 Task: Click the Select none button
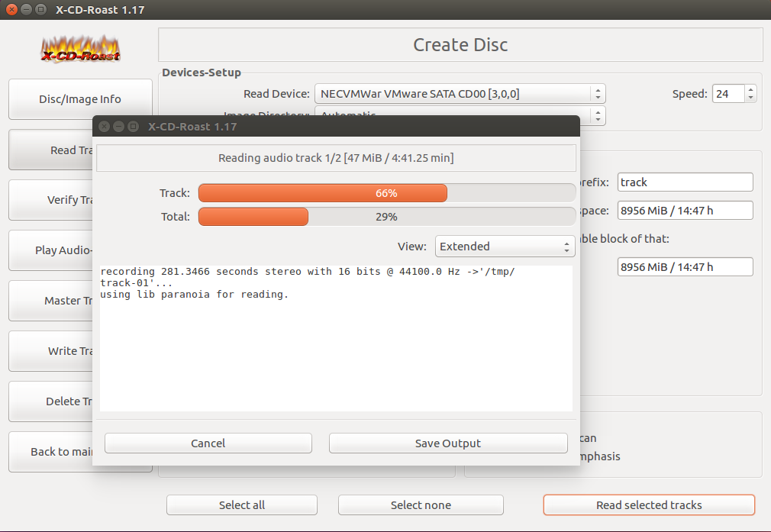coord(421,505)
